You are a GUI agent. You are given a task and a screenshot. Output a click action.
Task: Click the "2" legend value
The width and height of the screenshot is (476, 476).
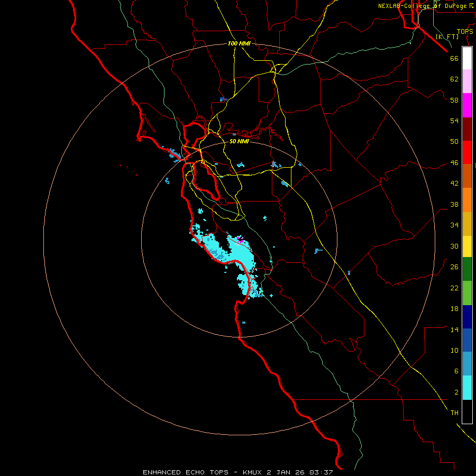(x=456, y=392)
